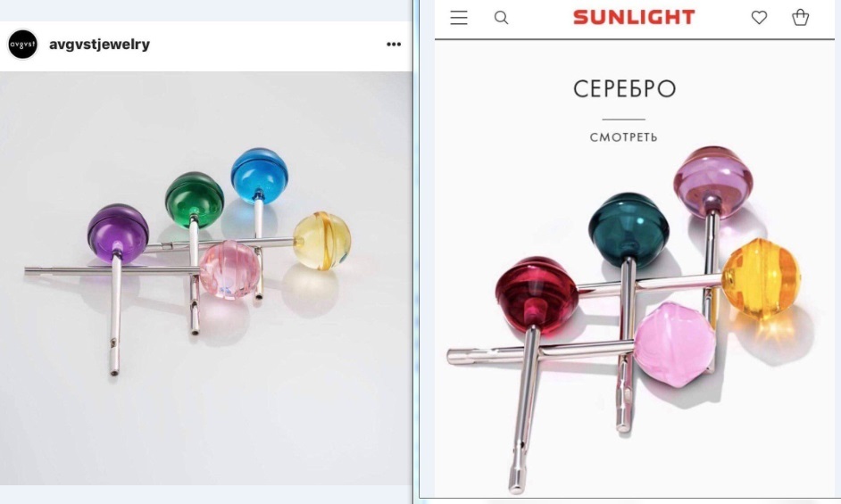The image size is (841, 504).
Task: Click the teal lollipop on Sunlight banner
Action: coord(629,229)
